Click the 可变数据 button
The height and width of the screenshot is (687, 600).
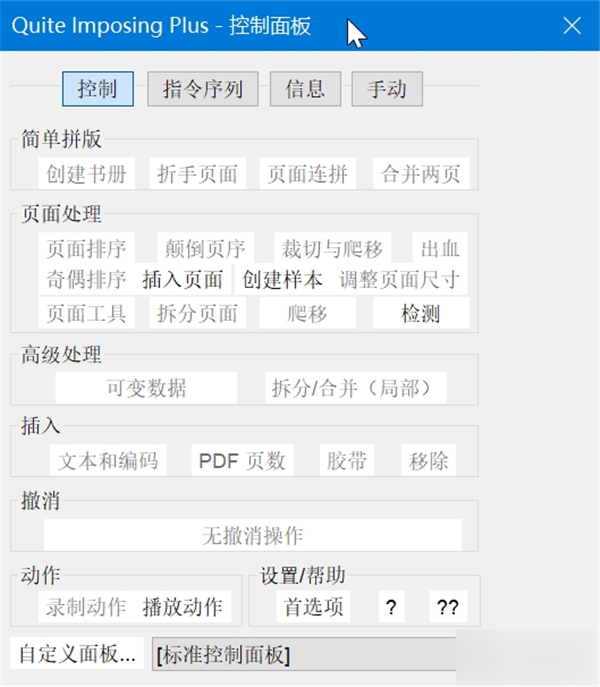[146, 388]
